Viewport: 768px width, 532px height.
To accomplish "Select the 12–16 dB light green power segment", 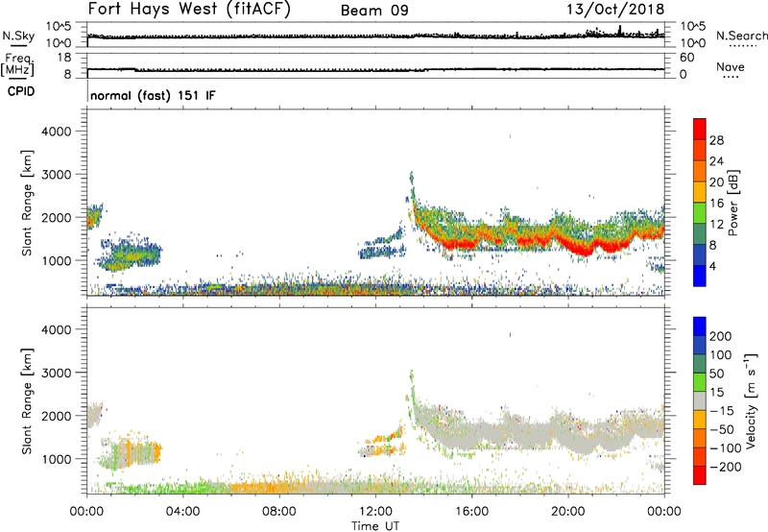I will click(x=700, y=213).
